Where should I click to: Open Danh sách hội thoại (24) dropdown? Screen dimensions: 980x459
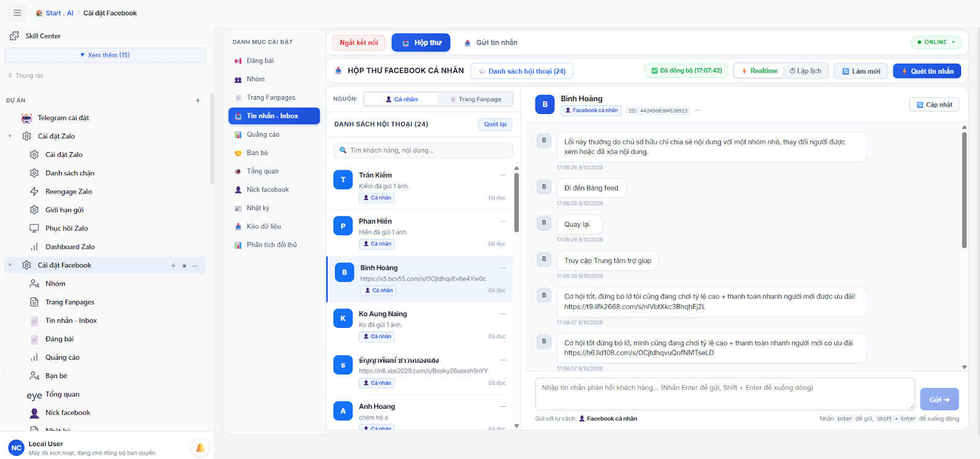(522, 71)
